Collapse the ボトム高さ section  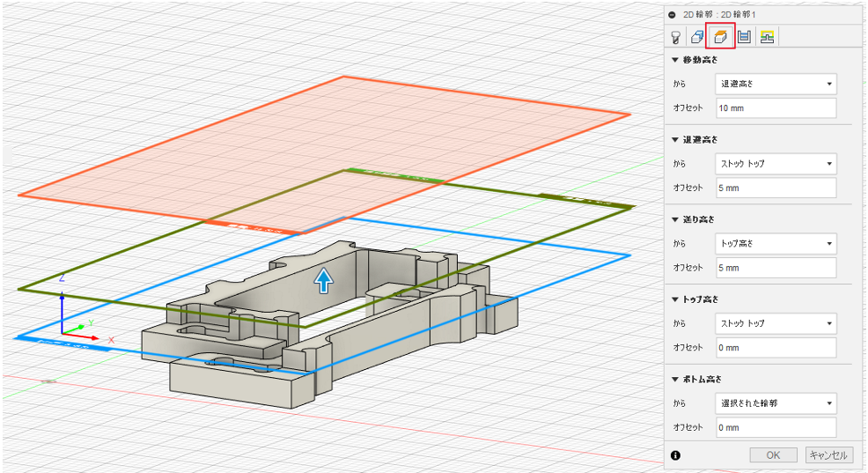tap(675, 380)
